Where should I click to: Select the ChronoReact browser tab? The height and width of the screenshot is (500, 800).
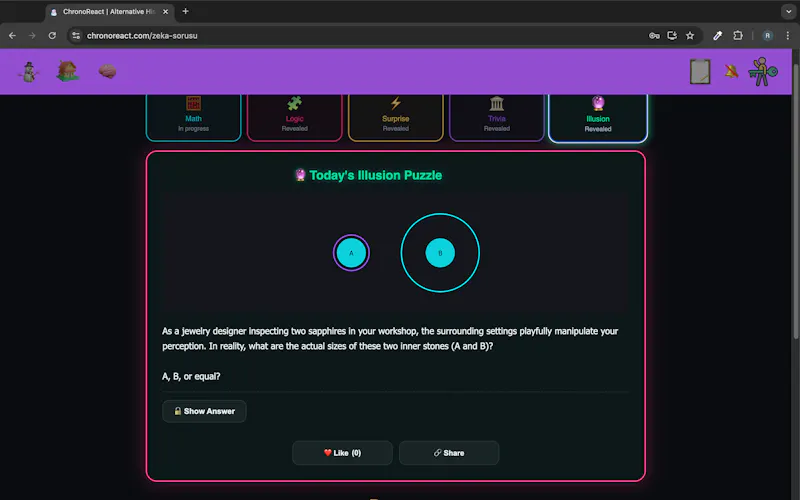110,12
